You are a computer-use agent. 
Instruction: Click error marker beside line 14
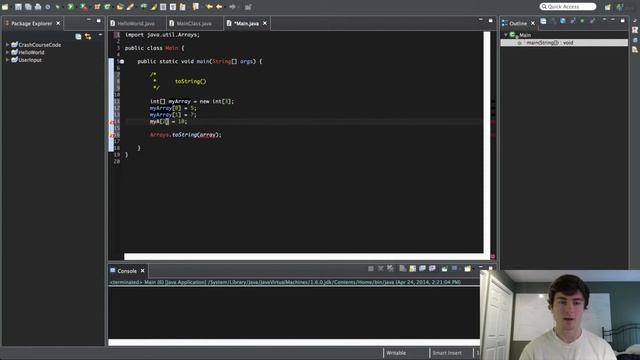[111, 122]
